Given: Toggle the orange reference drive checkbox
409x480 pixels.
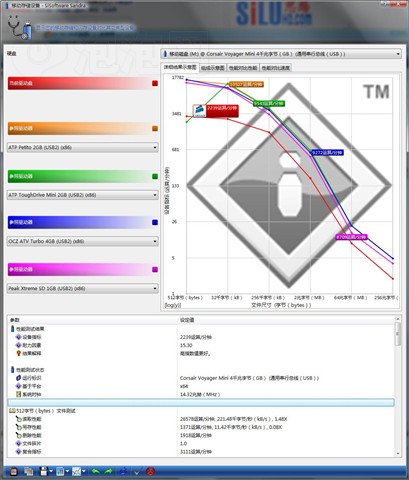Looking at the screenshot, I should click(x=155, y=128).
